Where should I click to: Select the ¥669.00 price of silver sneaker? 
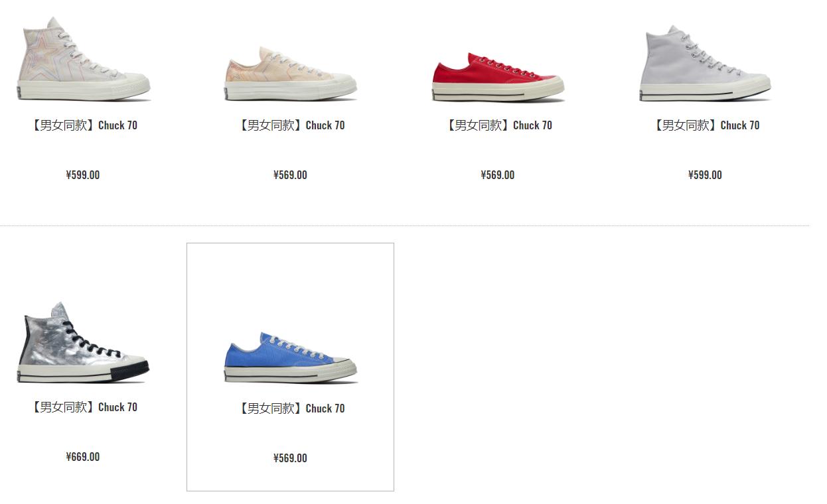tap(83, 457)
